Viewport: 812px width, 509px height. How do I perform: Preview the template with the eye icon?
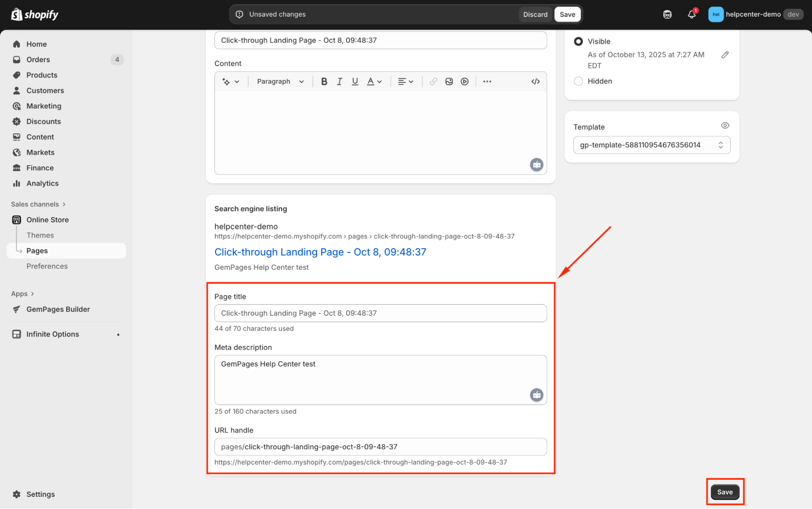[725, 125]
